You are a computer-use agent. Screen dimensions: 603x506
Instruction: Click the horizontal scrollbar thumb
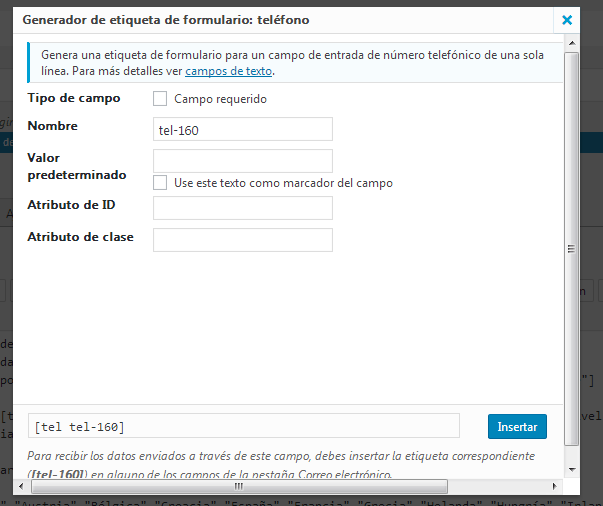239,486
